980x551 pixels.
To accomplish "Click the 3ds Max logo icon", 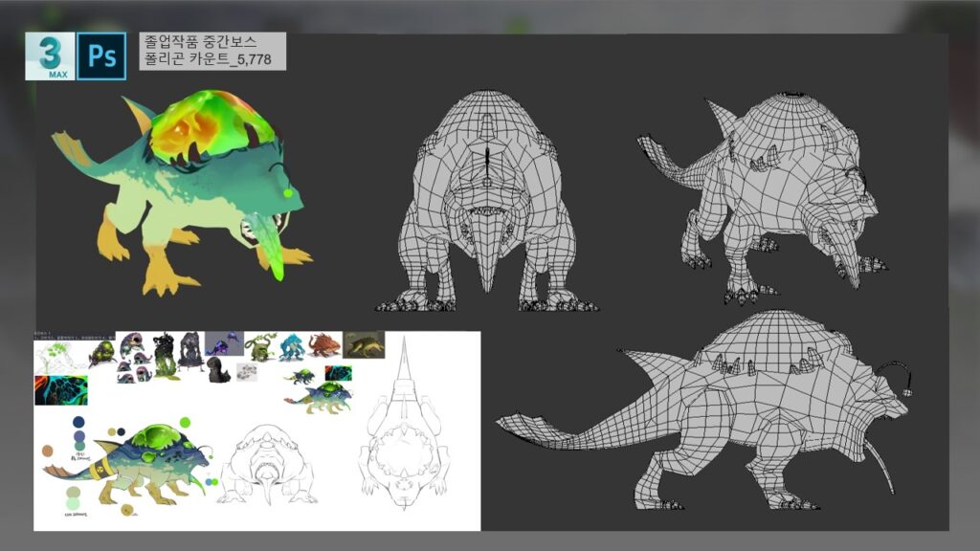I will (50, 56).
